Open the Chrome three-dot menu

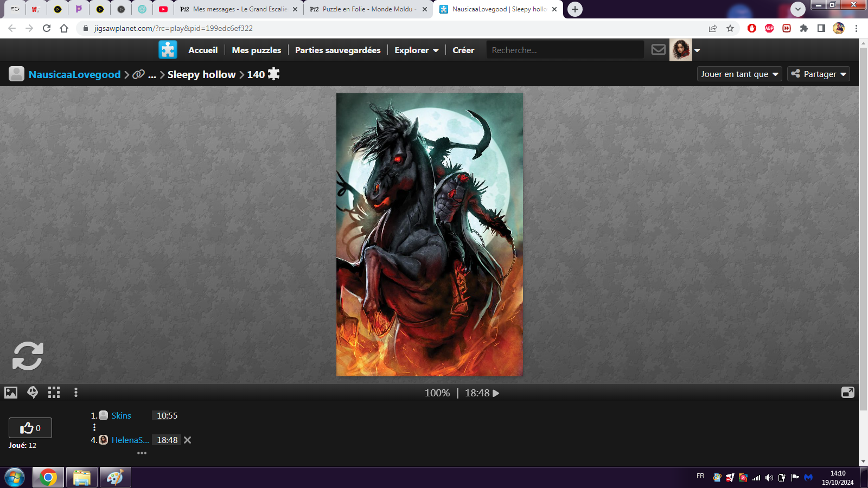[857, 28]
